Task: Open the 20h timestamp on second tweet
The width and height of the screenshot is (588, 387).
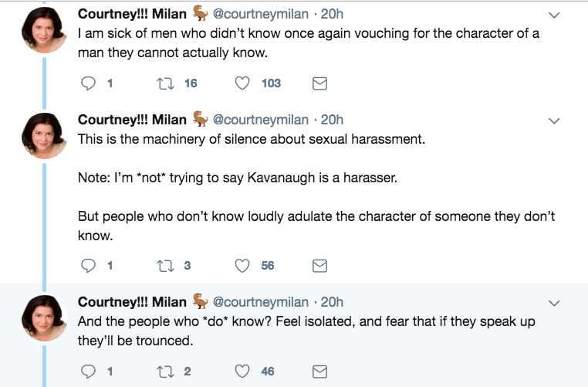Action: 332,120
